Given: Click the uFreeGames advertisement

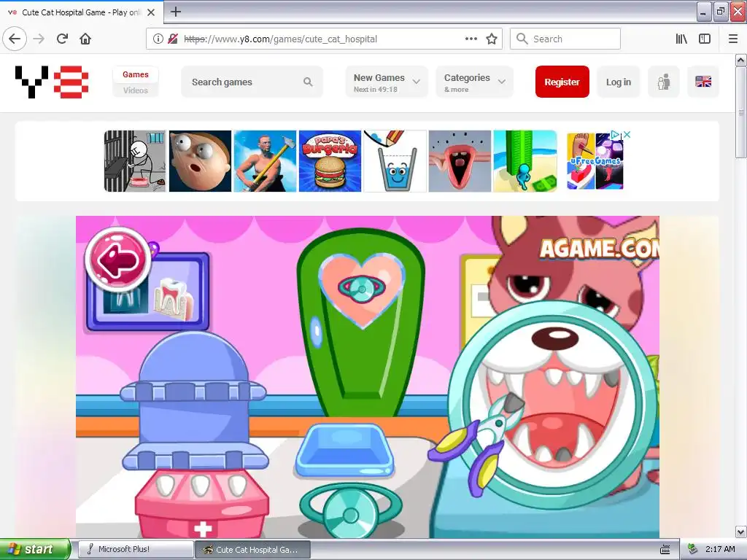Looking at the screenshot, I should point(595,161).
